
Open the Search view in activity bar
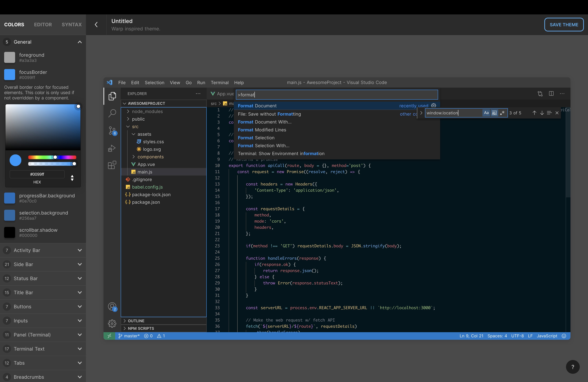[112, 113]
